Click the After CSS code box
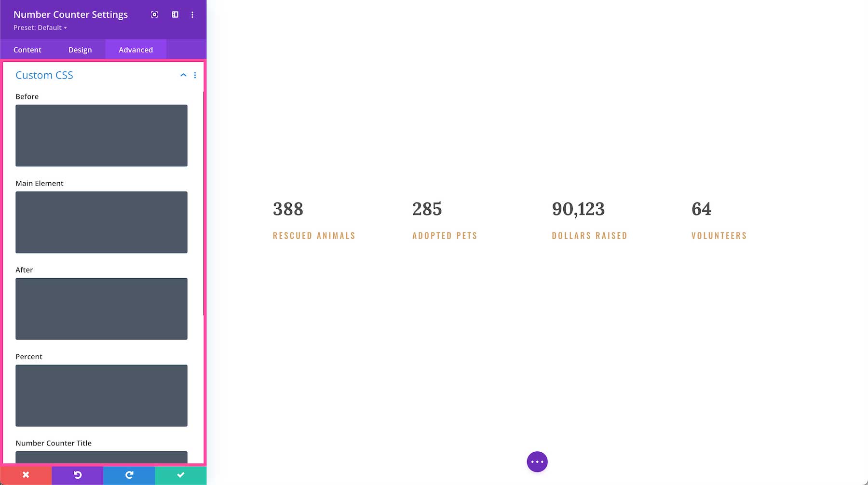This screenshot has height=485, width=868. pyautogui.click(x=101, y=309)
